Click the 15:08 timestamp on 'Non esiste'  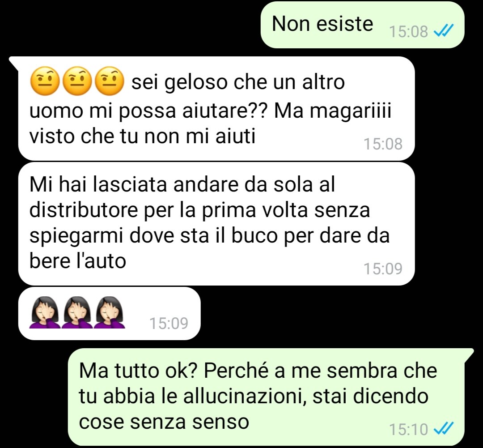pyautogui.click(x=408, y=31)
